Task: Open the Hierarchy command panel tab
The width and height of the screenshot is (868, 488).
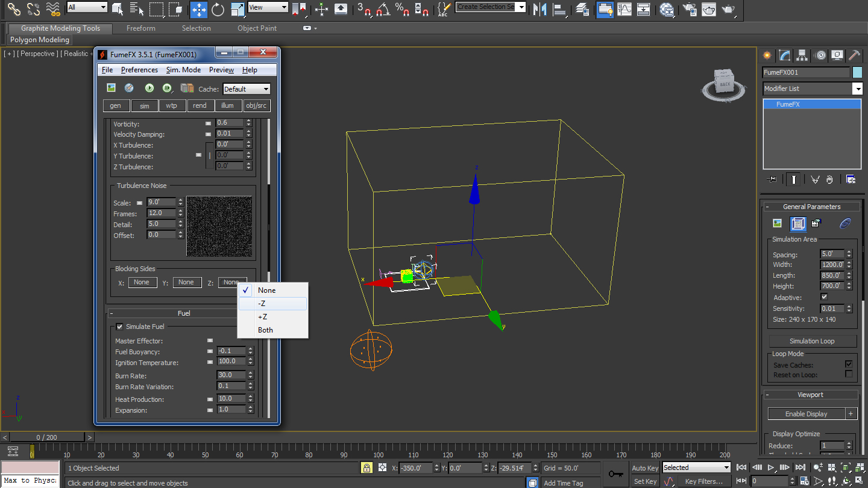Action: click(x=802, y=55)
